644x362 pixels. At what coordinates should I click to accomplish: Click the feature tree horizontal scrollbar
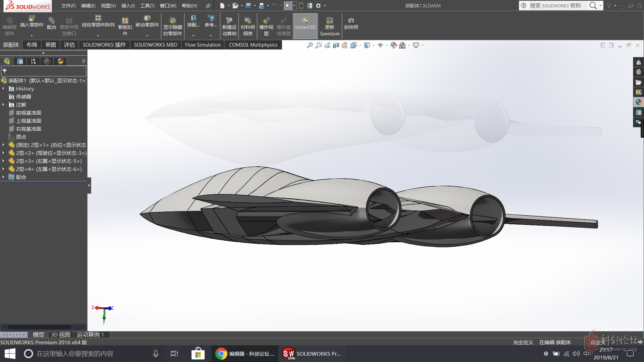(x=40, y=327)
